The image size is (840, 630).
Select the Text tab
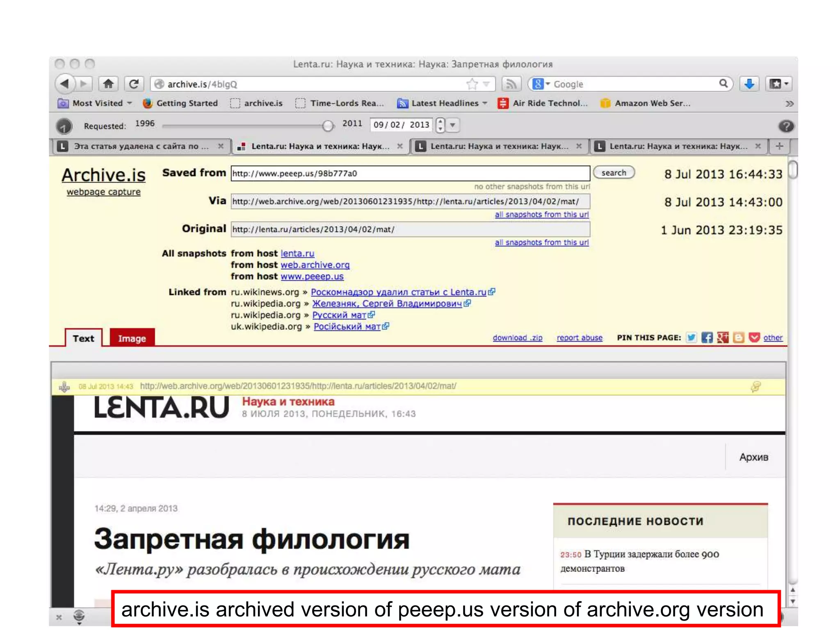tap(83, 338)
